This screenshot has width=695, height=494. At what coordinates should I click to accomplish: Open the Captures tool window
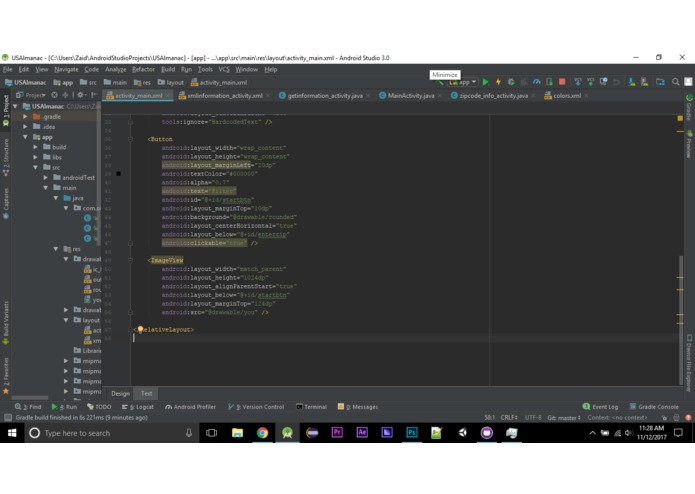coord(6,203)
